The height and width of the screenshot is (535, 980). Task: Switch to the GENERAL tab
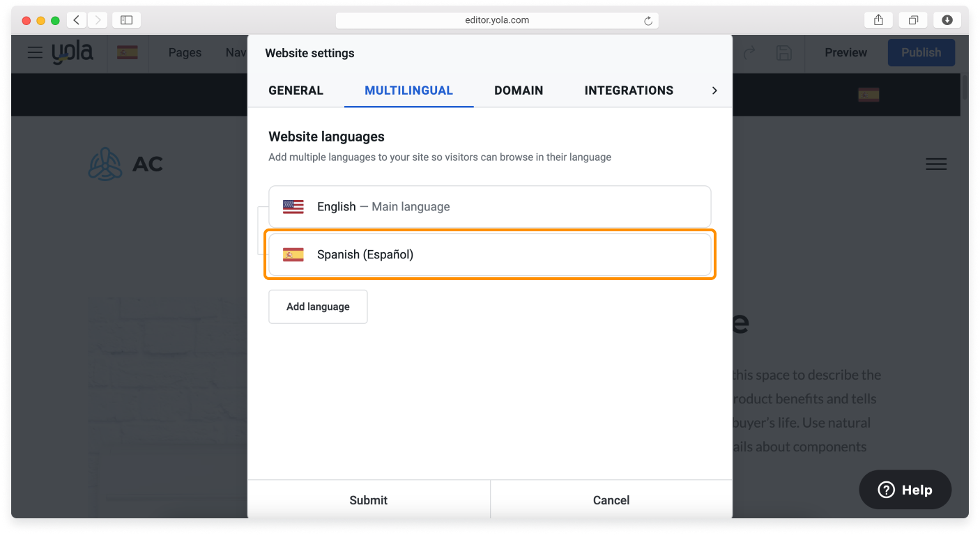[296, 91]
